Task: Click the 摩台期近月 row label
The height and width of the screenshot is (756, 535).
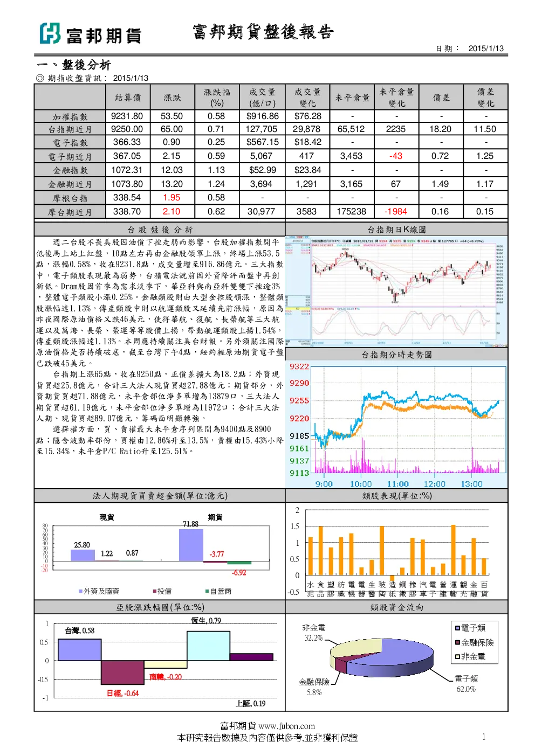Action: (70, 212)
